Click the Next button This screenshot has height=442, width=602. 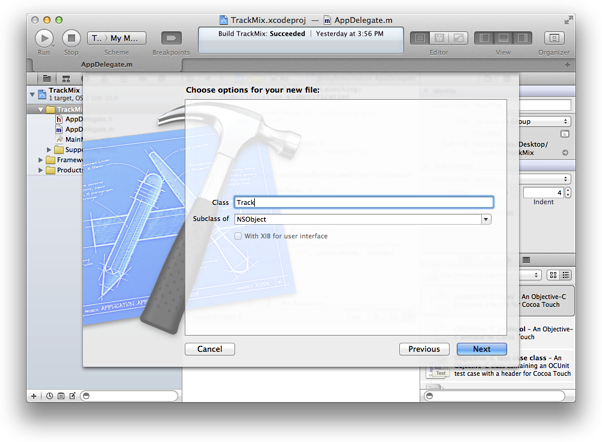481,349
